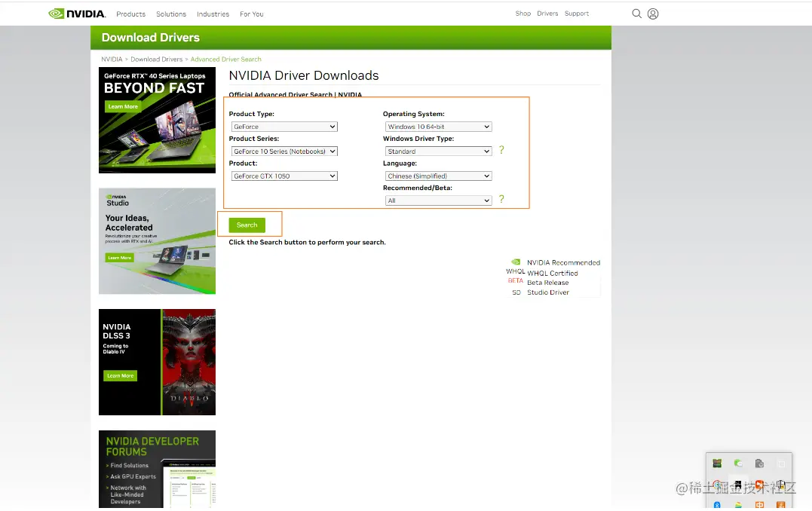
Task: Click the NVIDIA logo in the header
Action: [77, 14]
